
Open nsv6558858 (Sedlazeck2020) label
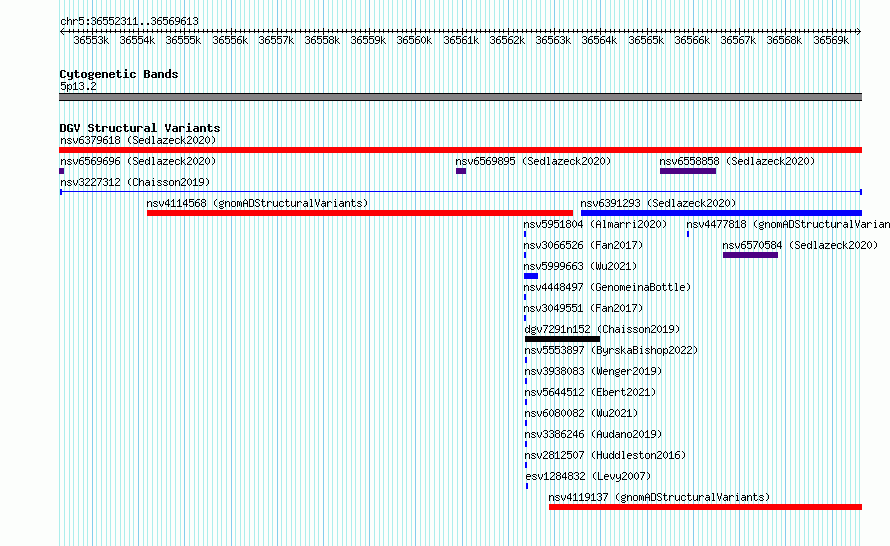point(737,161)
